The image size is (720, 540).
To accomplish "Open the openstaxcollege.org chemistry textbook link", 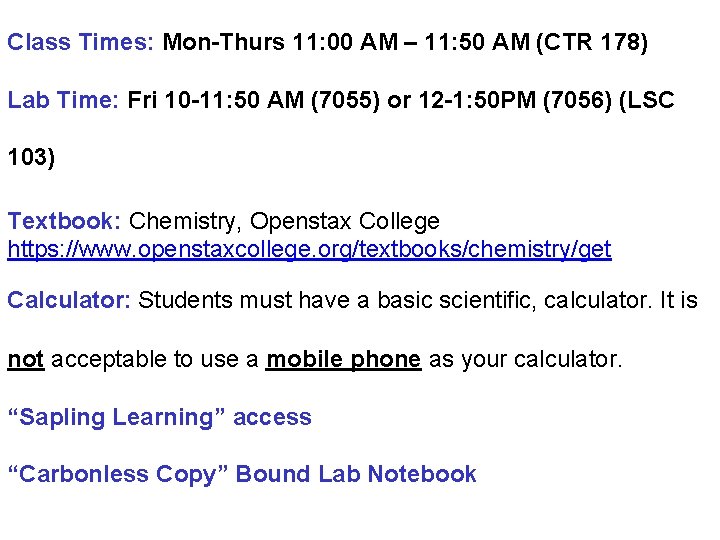I will (309, 249).
